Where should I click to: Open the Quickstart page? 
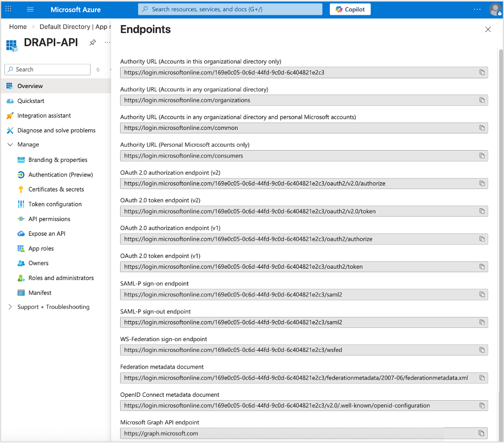[31, 100]
